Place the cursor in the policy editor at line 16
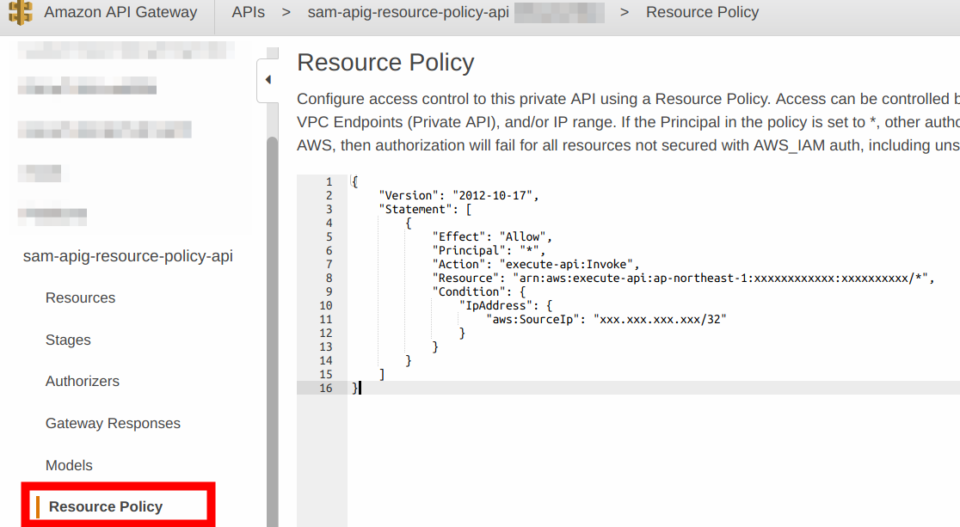960x527 pixels. click(x=655, y=388)
